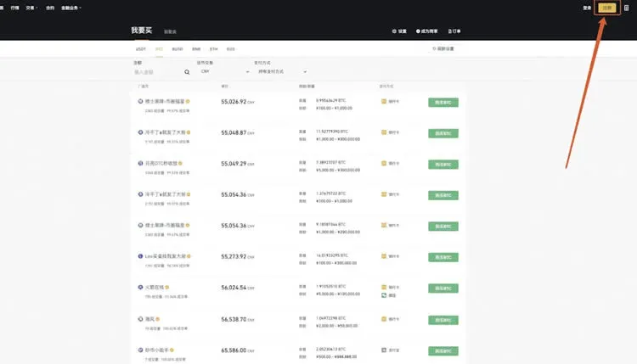Select the EOS coin tab

231,49
